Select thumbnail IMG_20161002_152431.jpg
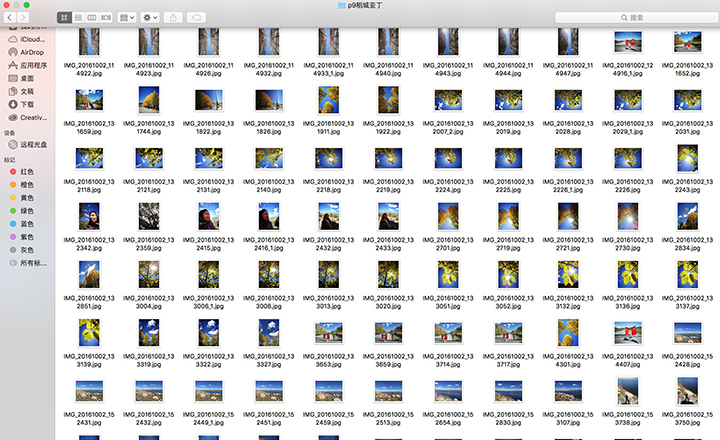Image resolution: width=720 pixels, height=440 pixels. pyautogui.click(x=89, y=391)
